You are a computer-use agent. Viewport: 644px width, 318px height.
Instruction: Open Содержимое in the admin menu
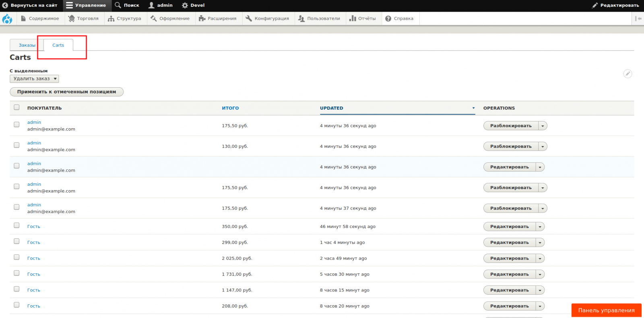[40, 18]
